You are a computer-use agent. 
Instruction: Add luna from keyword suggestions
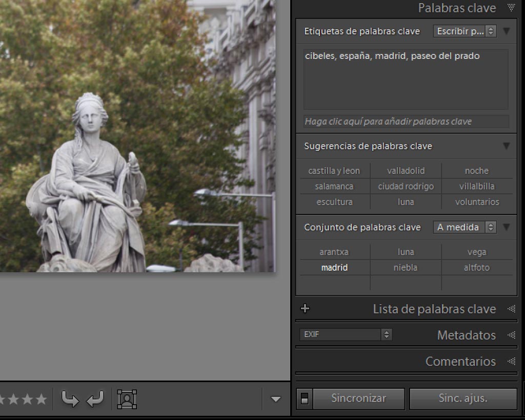coord(406,202)
